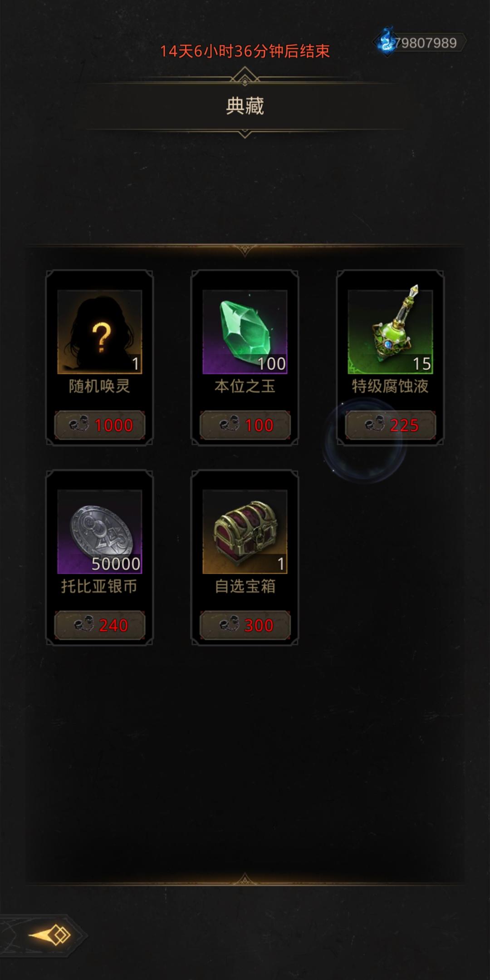The width and height of the screenshot is (490, 980).
Task: Tap the 特级腐蚀液 item name
Action: 390,386
